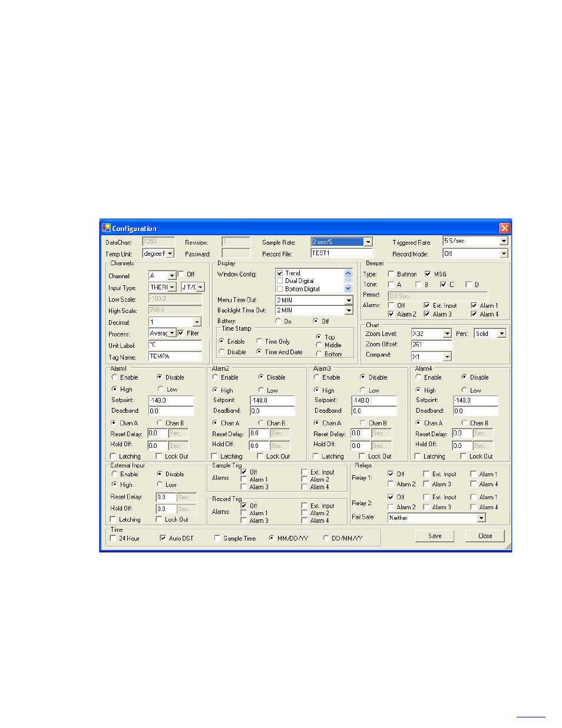The width and height of the screenshot is (562, 728).
Task: Open the Pen style dropdown
Action: coord(502,334)
